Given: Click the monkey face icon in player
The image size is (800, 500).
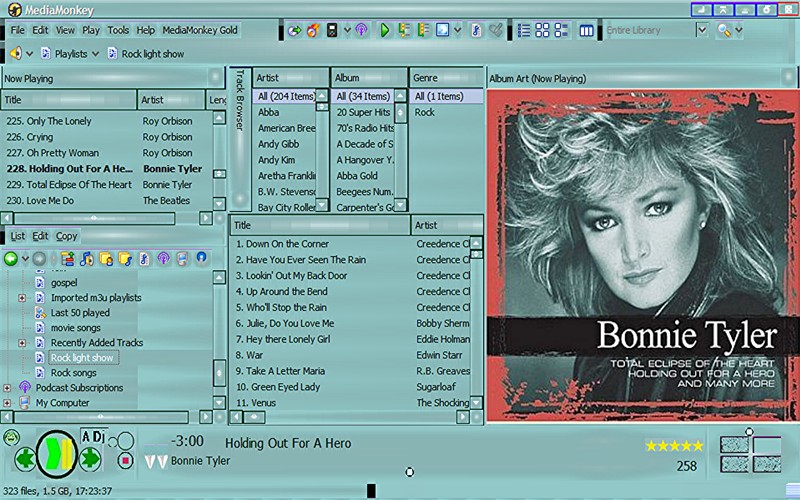Looking at the screenshot, I should click(11, 437).
